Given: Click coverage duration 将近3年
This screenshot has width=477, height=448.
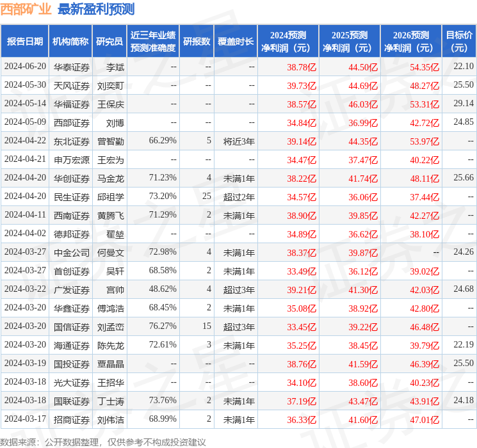Looking at the screenshot, I should coord(239,141).
